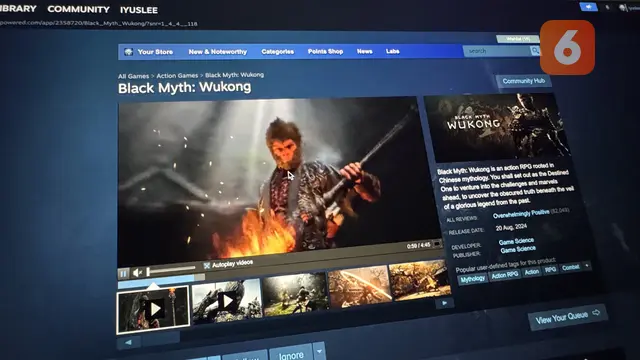
Task: Switch to the LIBRARY section
Action: (x=18, y=8)
